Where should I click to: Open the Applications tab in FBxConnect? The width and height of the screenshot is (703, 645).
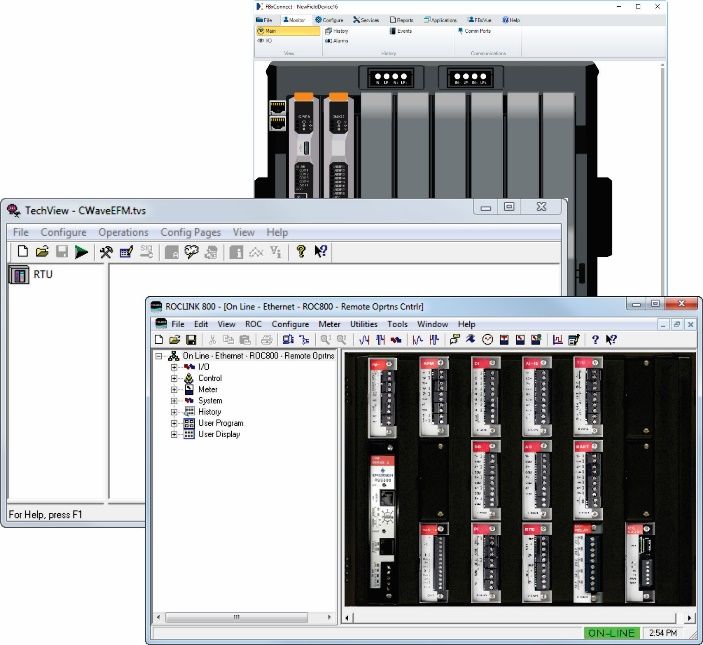(x=440, y=20)
